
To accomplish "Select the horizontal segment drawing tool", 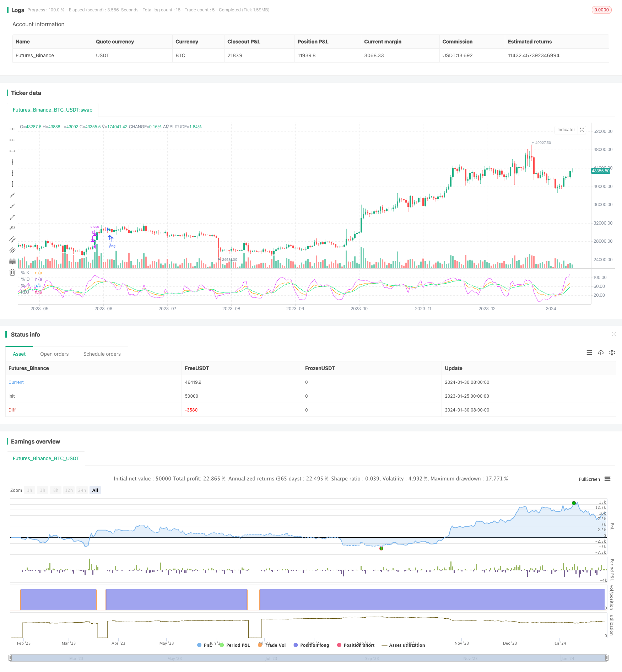I will point(12,151).
